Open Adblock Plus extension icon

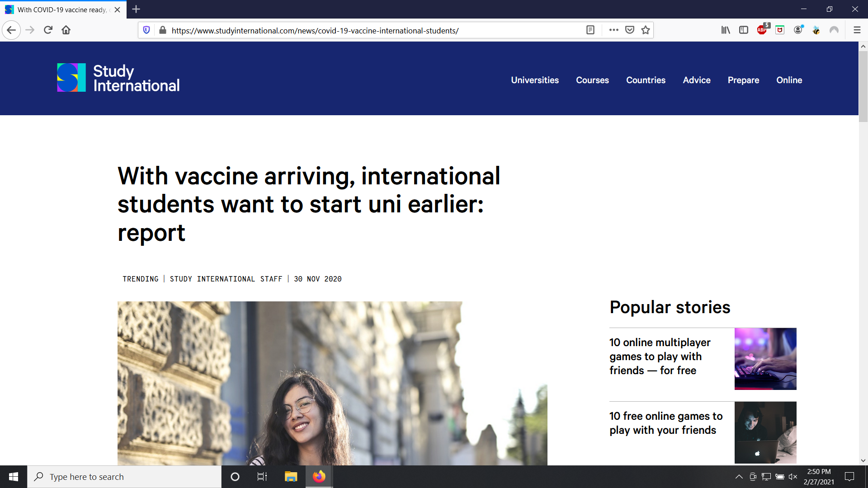pos(762,30)
